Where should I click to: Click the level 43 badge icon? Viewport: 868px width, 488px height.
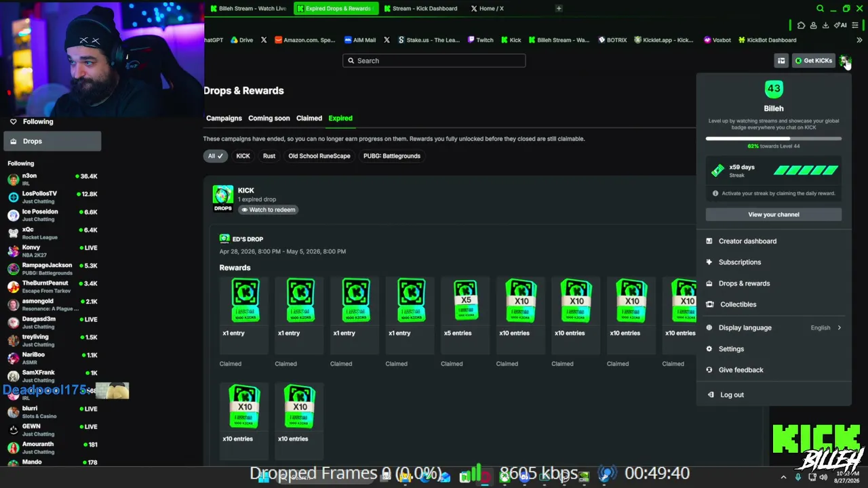(x=774, y=89)
